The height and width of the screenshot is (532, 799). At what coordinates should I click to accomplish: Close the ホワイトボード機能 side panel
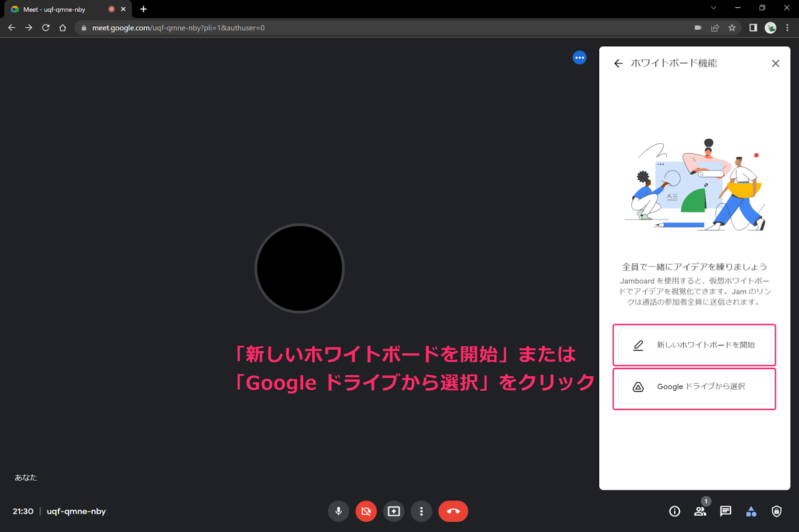click(x=776, y=63)
